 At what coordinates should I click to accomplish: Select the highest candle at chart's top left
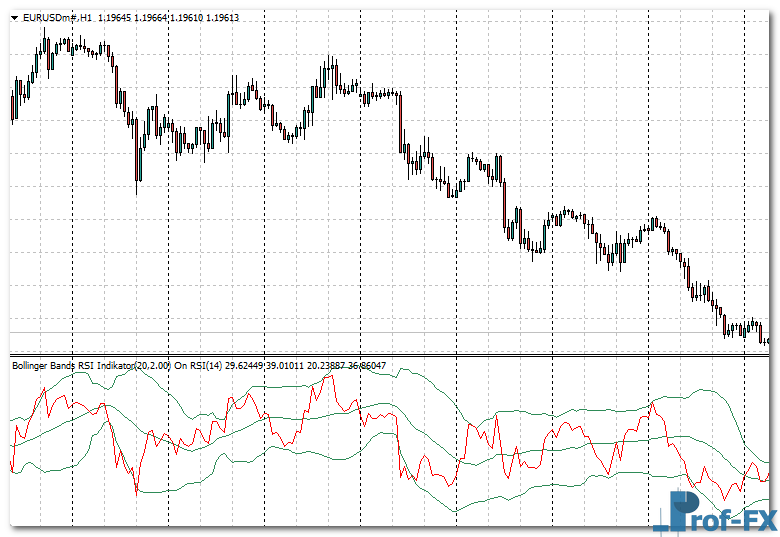[x=46, y=45]
